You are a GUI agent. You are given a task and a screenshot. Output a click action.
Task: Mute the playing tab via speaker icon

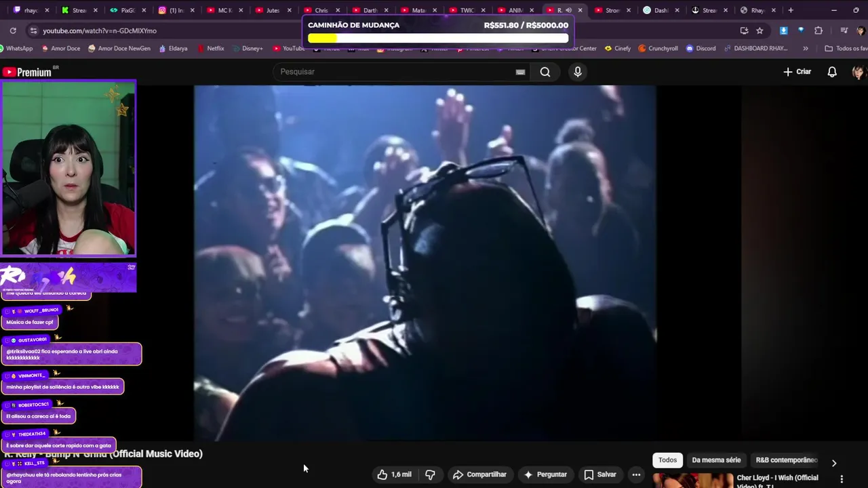coord(569,10)
